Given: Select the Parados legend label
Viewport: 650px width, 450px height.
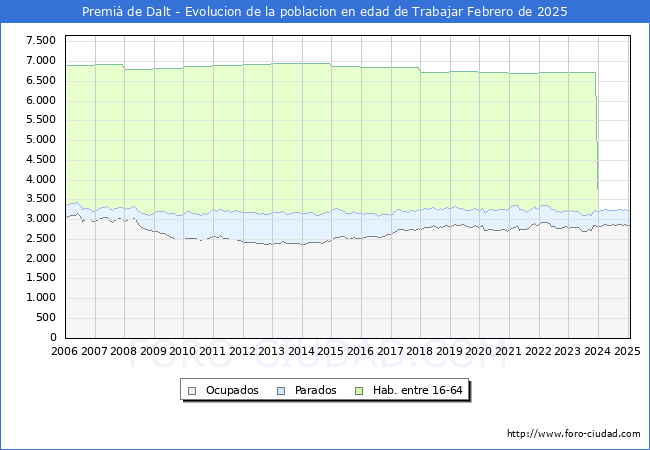Looking at the screenshot, I should 315,390.
